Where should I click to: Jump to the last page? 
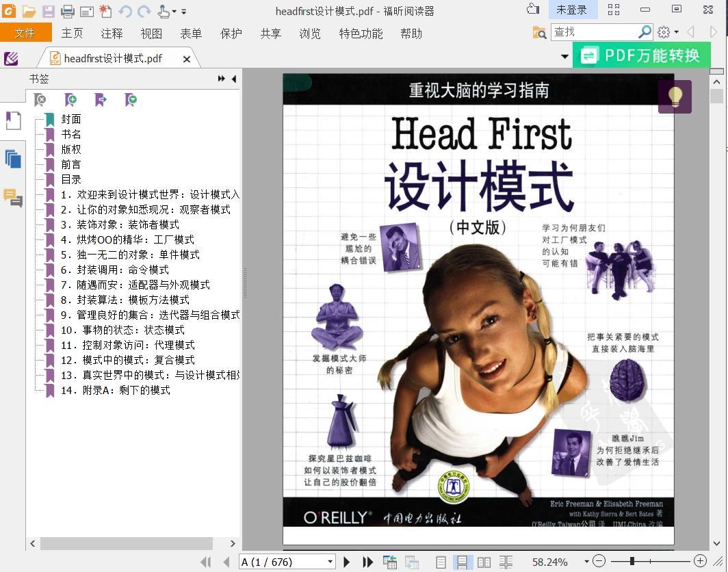click(x=367, y=562)
